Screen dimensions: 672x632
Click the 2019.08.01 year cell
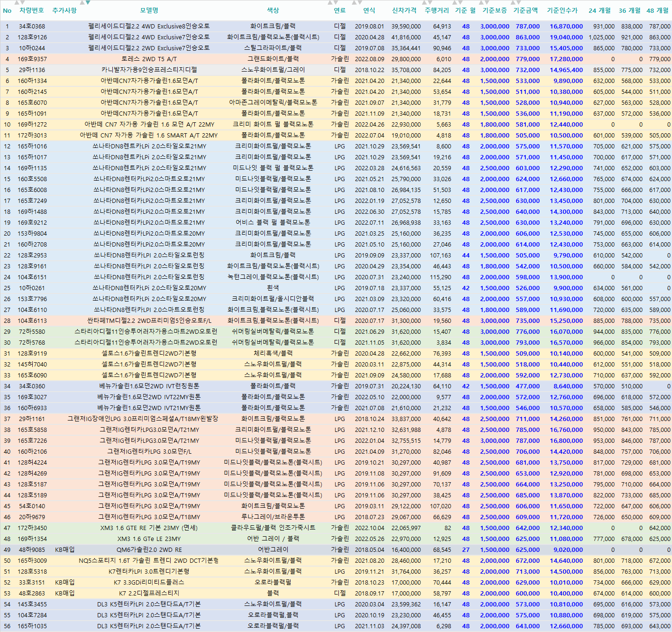(369, 27)
